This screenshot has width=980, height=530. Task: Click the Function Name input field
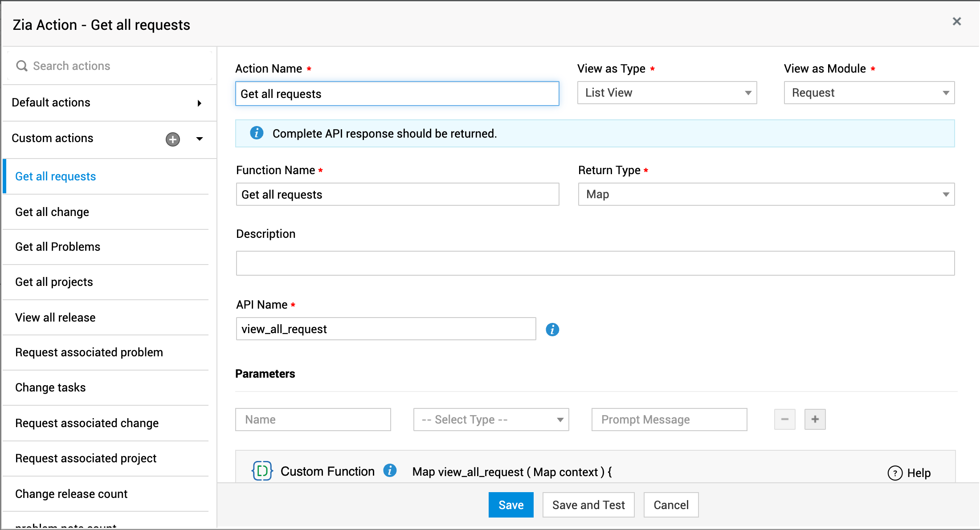(397, 194)
